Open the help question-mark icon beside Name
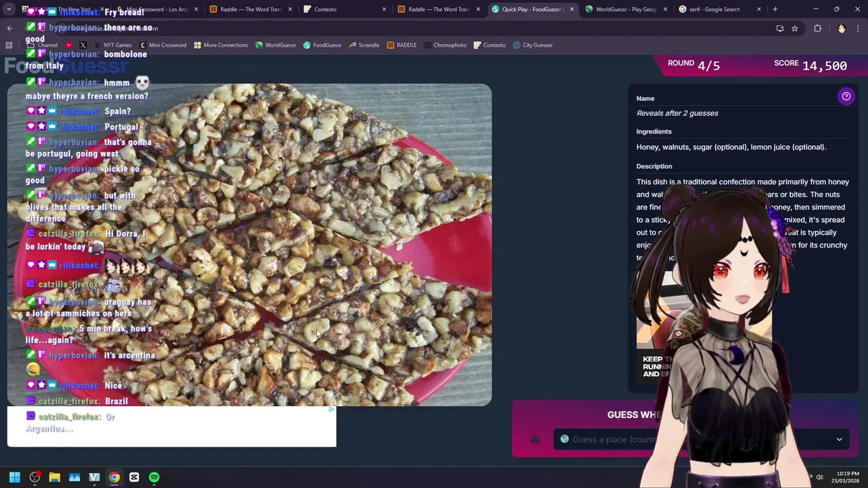Image resolution: width=868 pixels, height=488 pixels. [x=846, y=96]
